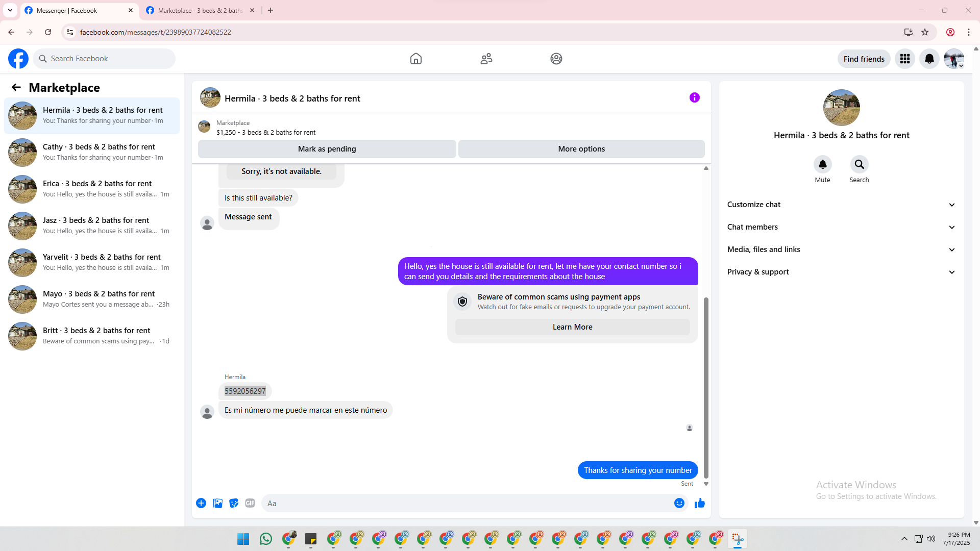Open Yarvelit's conversation
This screenshot has width=980, height=551.
(x=92, y=263)
